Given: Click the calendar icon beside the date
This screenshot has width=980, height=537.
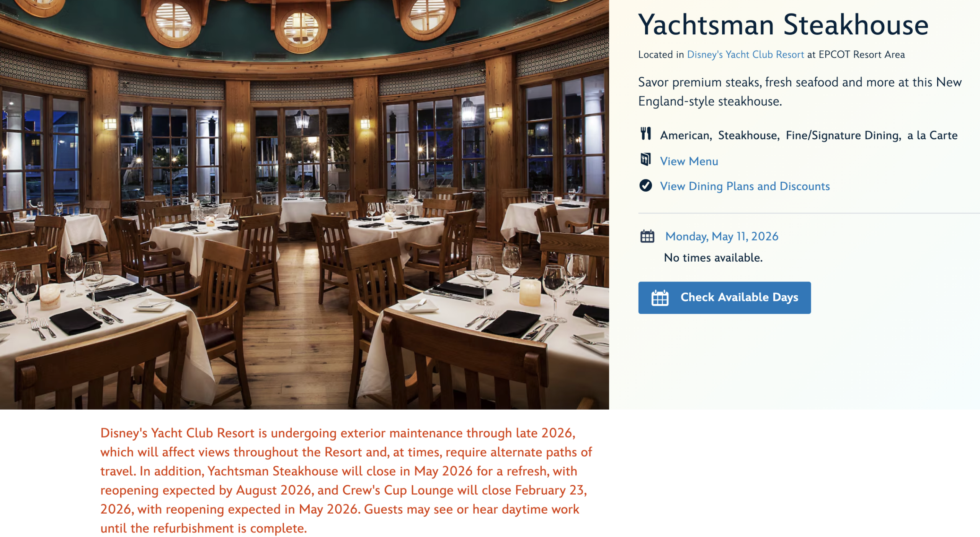Looking at the screenshot, I should (x=647, y=236).
